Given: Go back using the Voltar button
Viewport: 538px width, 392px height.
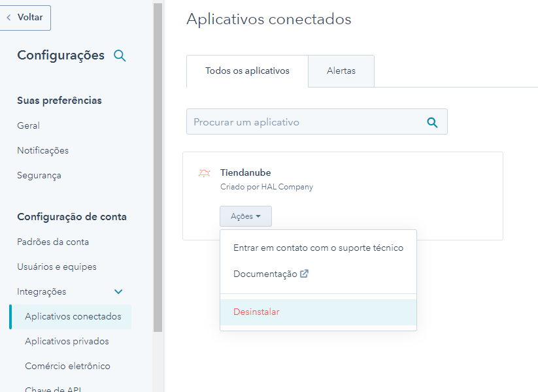Looking at the screenshot, I should click(x=25, y=18).
